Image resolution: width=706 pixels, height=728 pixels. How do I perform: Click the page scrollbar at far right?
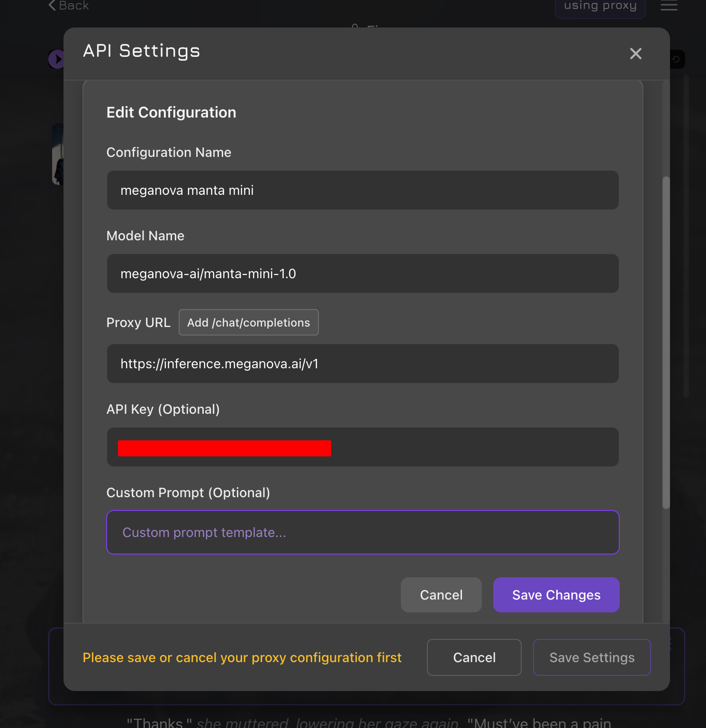686,236
